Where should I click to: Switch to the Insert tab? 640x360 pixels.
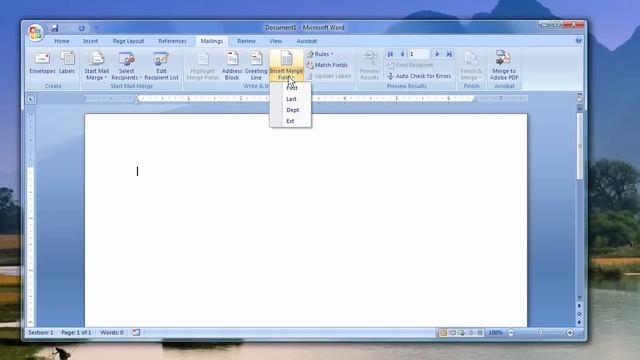(x=90, y=41)
